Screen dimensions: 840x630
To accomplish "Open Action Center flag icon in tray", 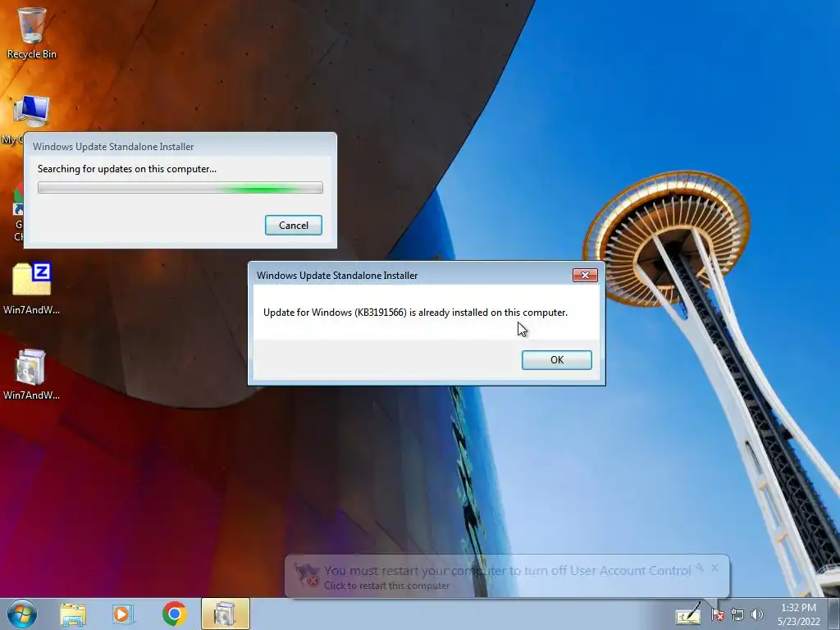I will [718, 614].
